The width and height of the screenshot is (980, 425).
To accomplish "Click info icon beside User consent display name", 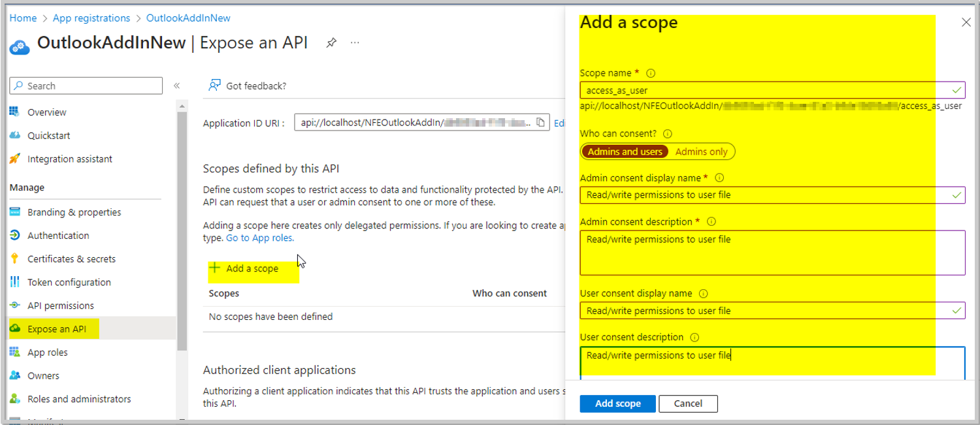I will pyautogui.click(x=704, y=294).
